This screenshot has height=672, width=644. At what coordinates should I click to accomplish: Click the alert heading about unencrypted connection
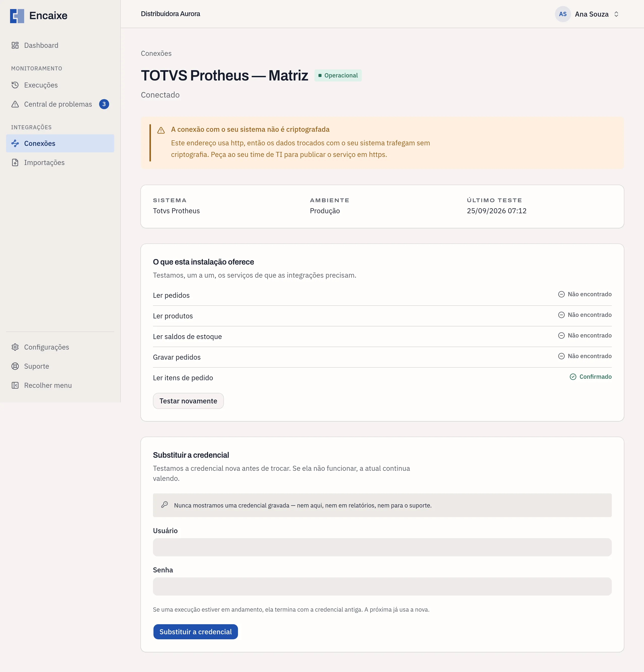250,130
